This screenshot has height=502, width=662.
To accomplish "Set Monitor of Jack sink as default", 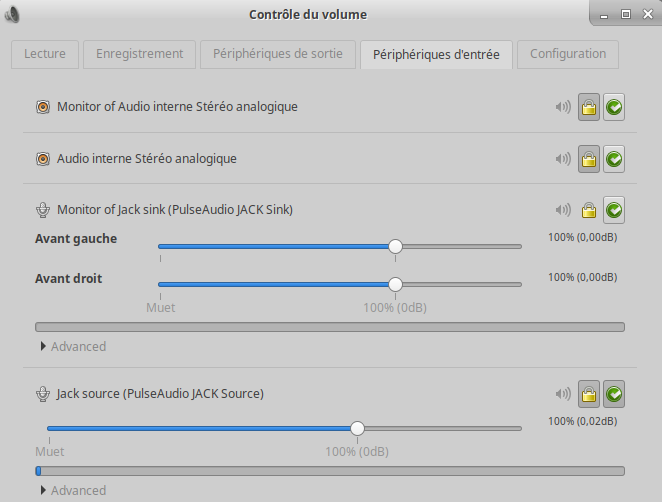I will click(x=614, y=210).
